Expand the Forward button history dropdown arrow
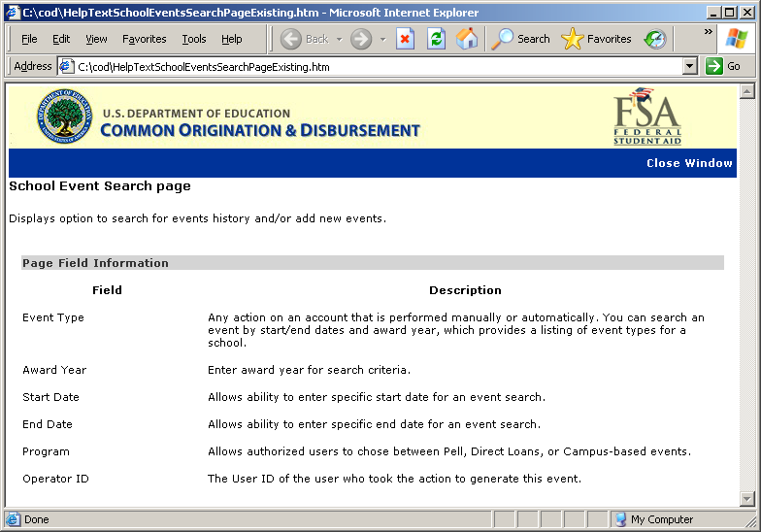Screen dimensions: 761x532 tap(382, 39)
